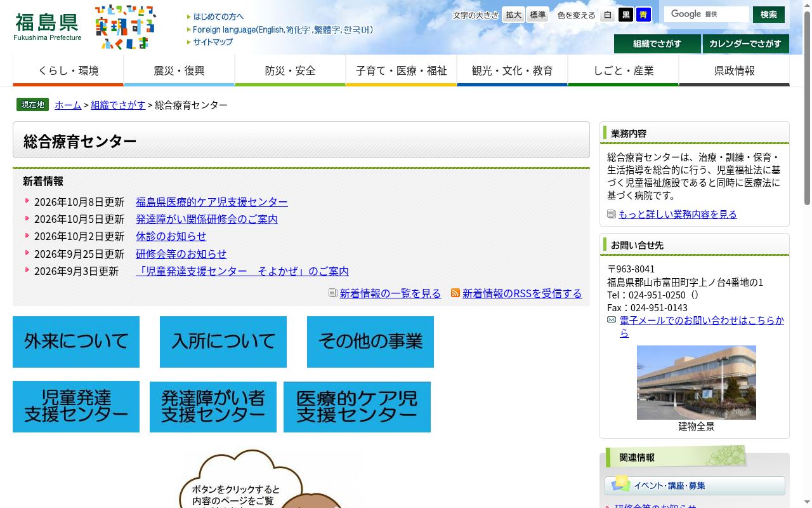Click the envelope email icon
812x508 pixels.
click(612, 319)
